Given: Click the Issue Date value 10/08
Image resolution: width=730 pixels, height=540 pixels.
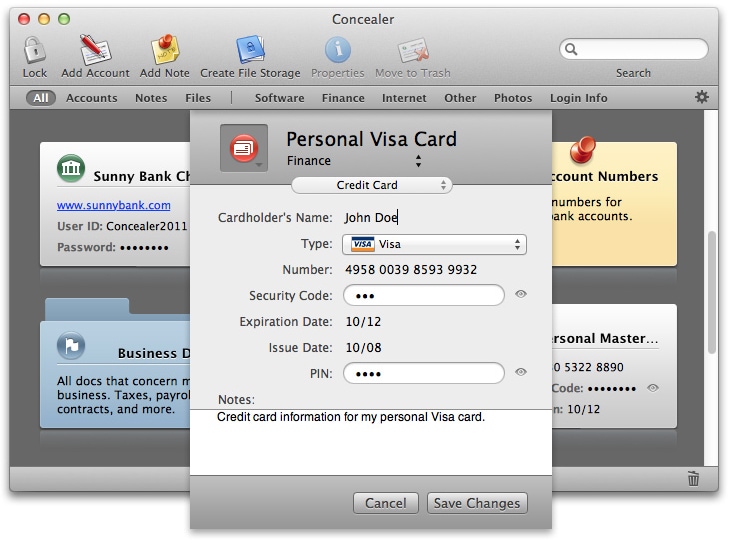Looking at the screenshot, I should coord(363,348).
